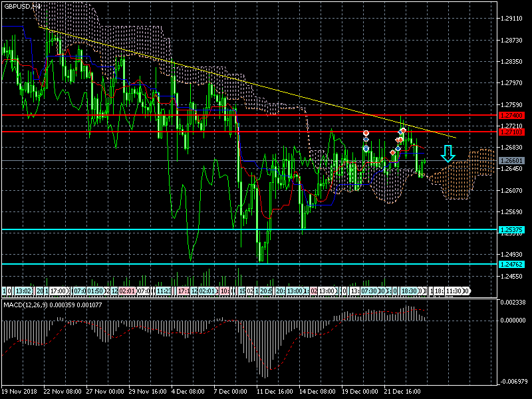Viewport: 532px width, 399px height.
Task: Select the red sell arrow at 1.27103 line
Action: (x=366, y=134)
